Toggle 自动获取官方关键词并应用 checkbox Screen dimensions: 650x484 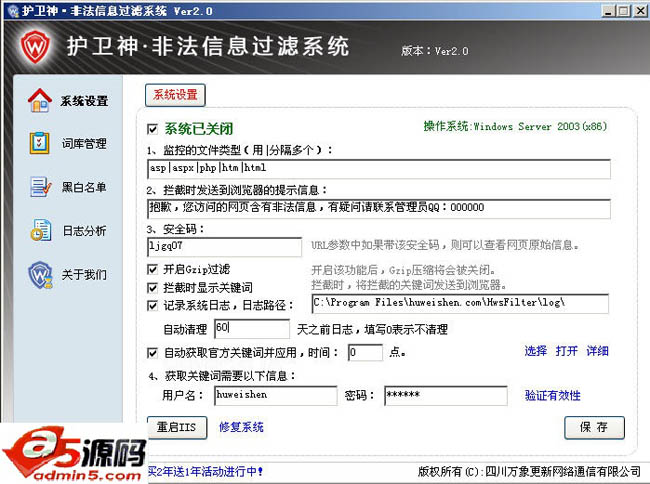click(153, 353)
